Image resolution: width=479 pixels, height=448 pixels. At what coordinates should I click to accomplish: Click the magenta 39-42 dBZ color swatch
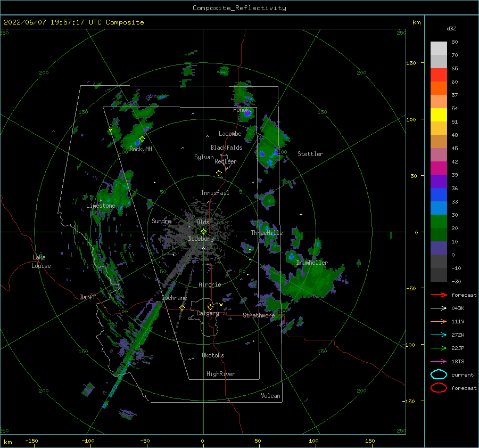(439, 168)
